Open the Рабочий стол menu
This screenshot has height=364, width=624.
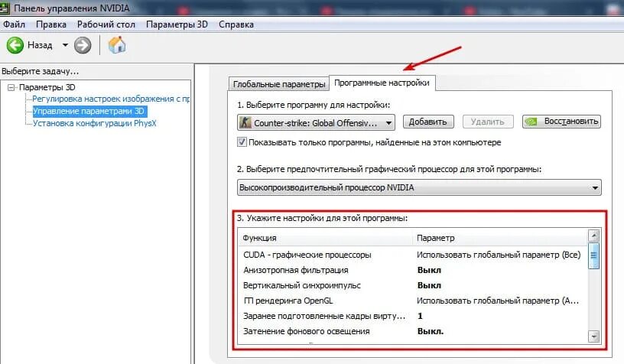[106, 24]
